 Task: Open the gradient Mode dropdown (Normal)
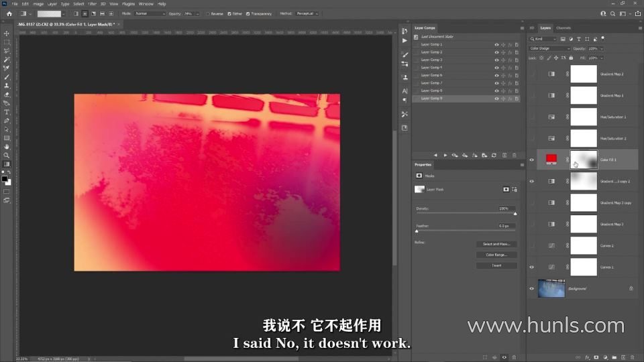tap(150, 13)
